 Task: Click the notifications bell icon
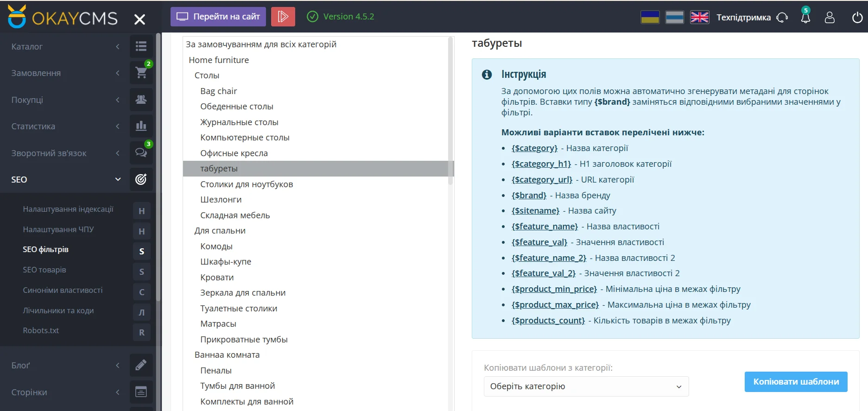click(x=805, y=18)
